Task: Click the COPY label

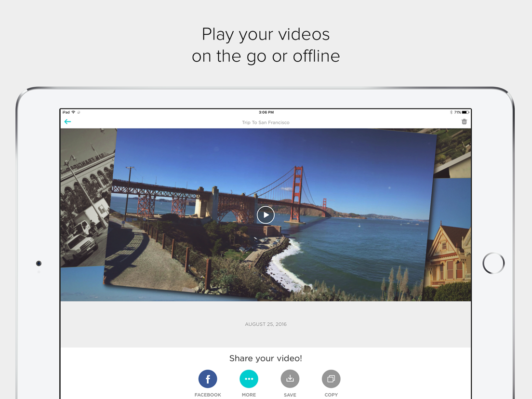Action: [331, 395]
